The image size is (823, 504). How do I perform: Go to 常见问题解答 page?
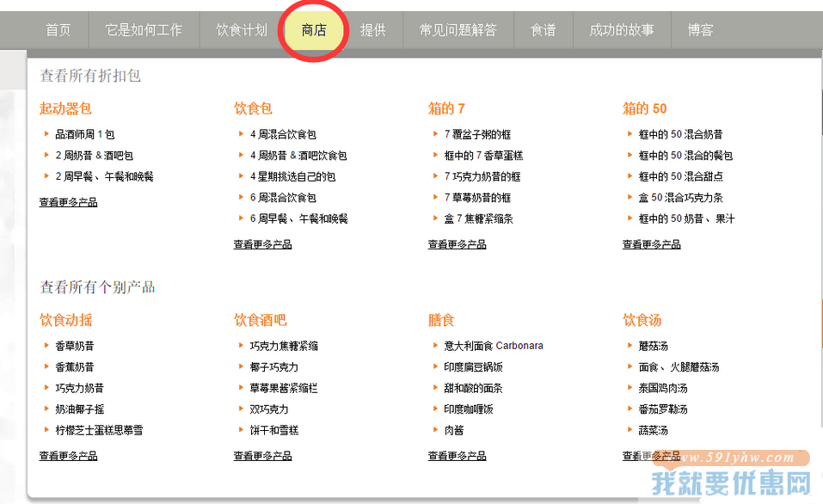pyautogui.click(x=458, y=30)
